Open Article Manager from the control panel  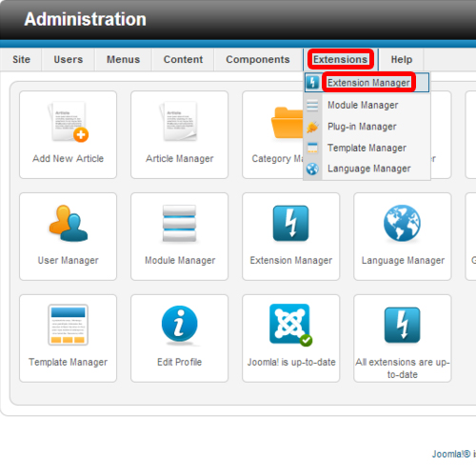tap(179, 135)
